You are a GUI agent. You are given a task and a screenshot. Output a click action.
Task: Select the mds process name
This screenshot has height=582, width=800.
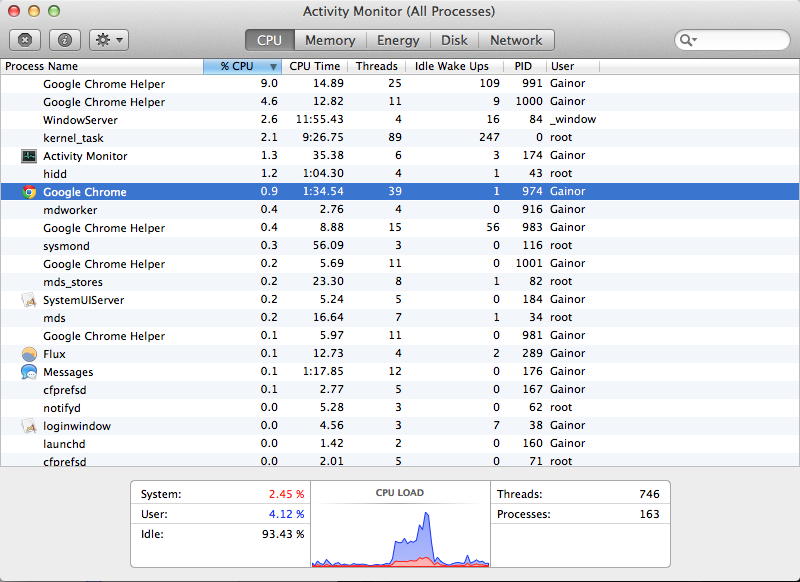click(x=54, y=318)
